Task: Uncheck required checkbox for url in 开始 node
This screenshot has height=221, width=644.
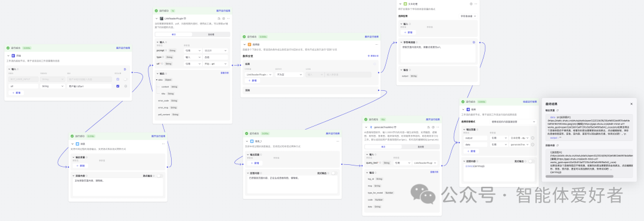Action: point(118,86)
